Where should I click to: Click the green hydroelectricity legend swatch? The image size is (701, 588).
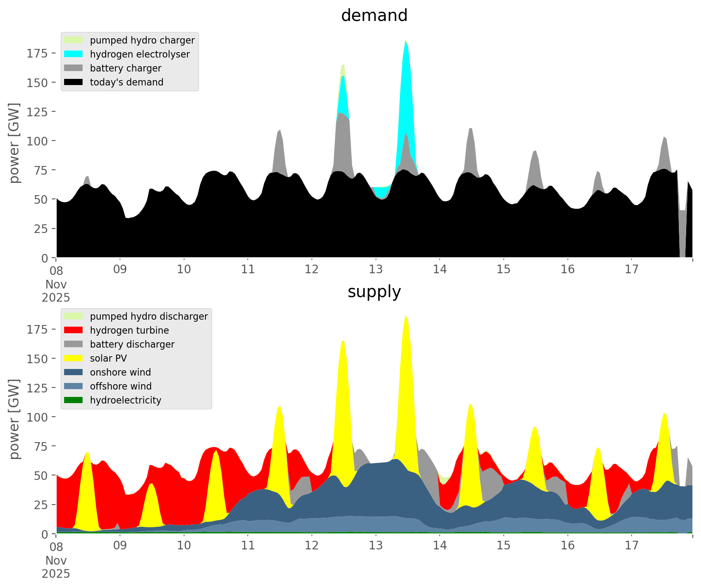[74, 400]
